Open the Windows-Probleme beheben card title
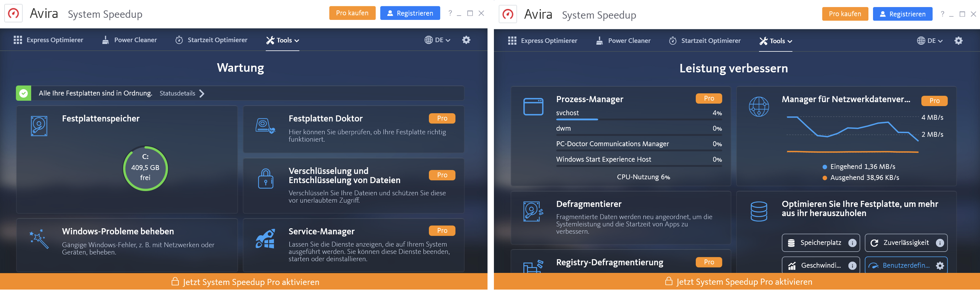 point(118,231)
